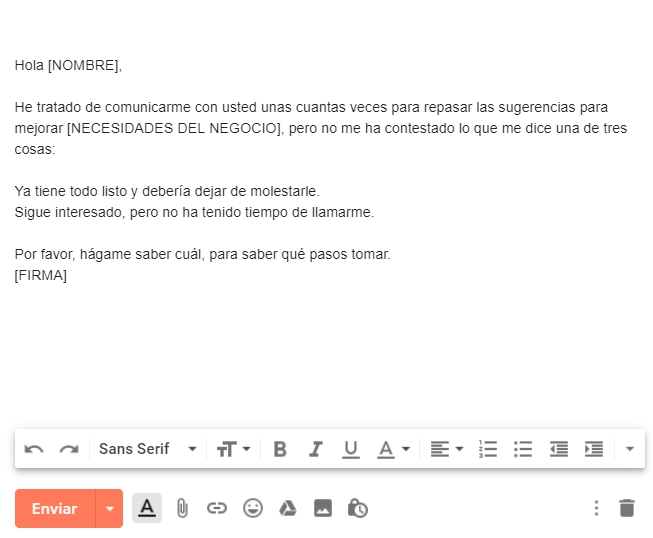This screenshot has height=538, width=653.
Task: Undo the last edit
Action: (x=34, y=449)
